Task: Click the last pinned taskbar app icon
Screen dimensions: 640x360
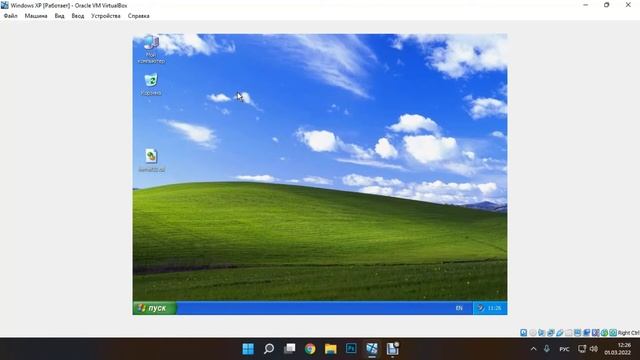Action: point(393,349)
